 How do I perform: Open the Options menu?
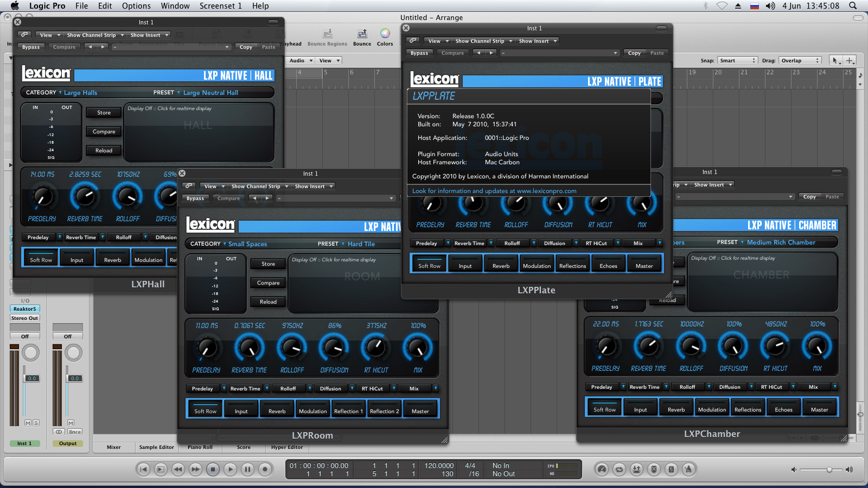(136, 6)
